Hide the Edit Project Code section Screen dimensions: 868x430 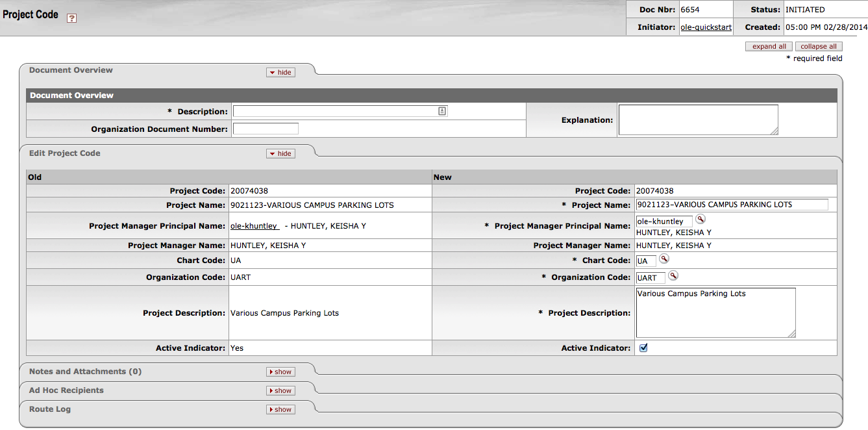click(x=280, y=153)
